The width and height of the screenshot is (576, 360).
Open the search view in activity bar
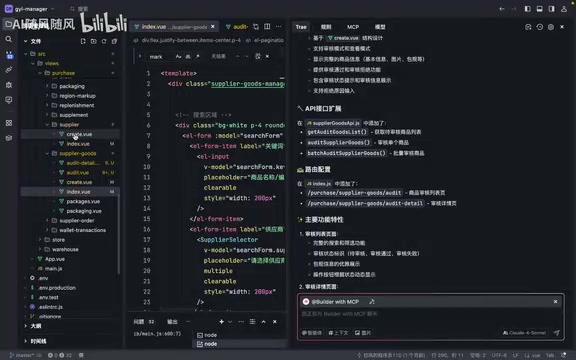click(x=8, y=39)
